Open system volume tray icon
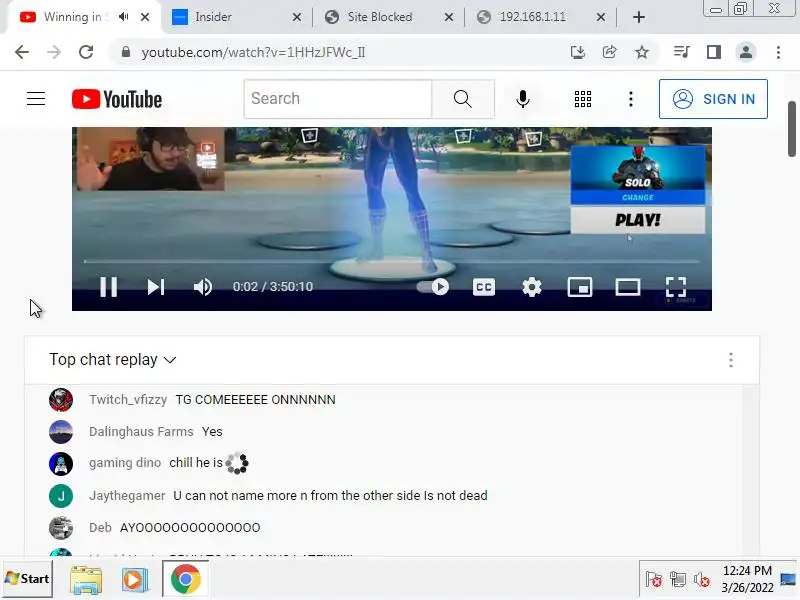Screen dimensions: 800x600 tap(702, 580)
